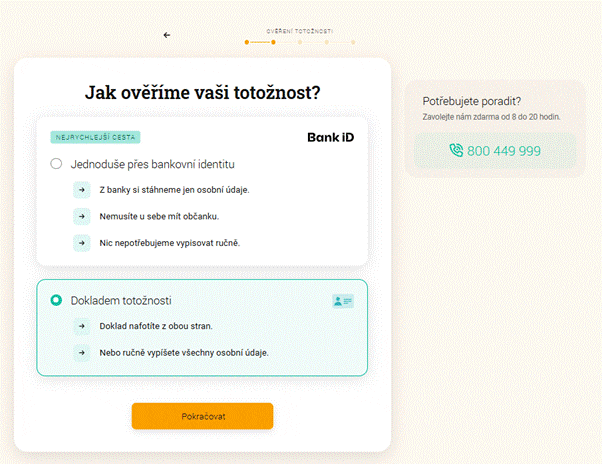This screenshot has width=602, height=464.
Task: Click arrow icon beside 'Nic nepotřebujeme vypisovat ručně'
Action: [x=82, y=243]
